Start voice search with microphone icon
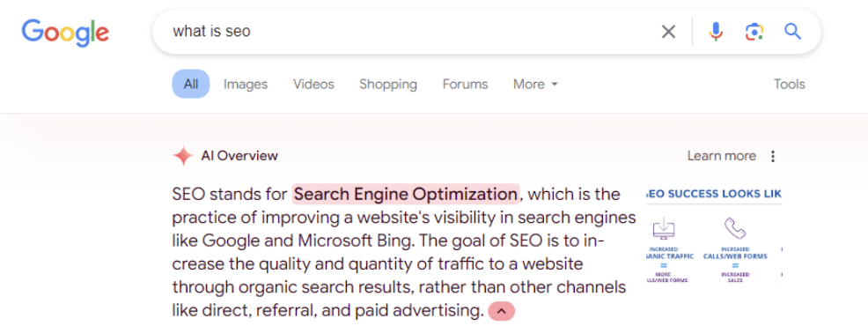 [x=716, y=32]
